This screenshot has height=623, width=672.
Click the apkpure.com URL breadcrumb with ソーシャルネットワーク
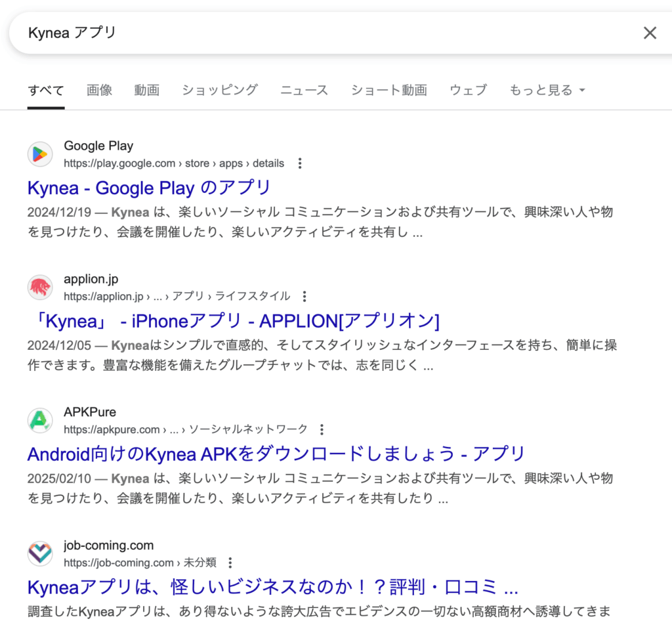pos(186,429)
